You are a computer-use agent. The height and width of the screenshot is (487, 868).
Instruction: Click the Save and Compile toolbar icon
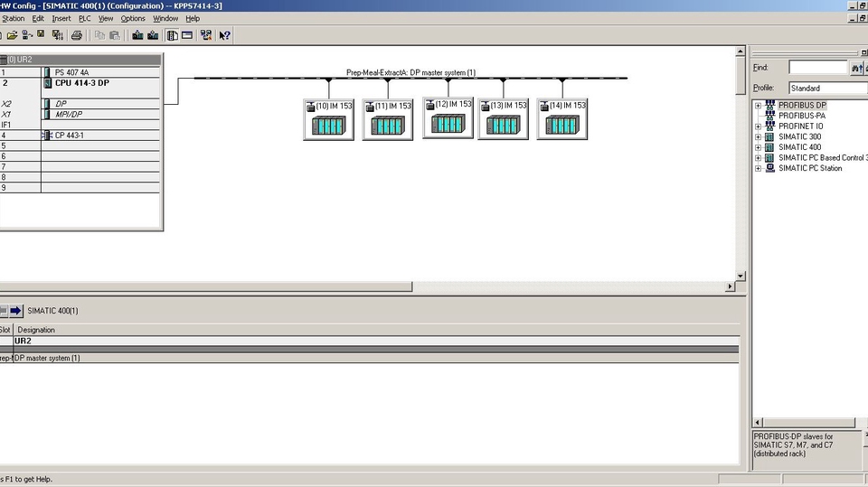click(x=58, y=35)
